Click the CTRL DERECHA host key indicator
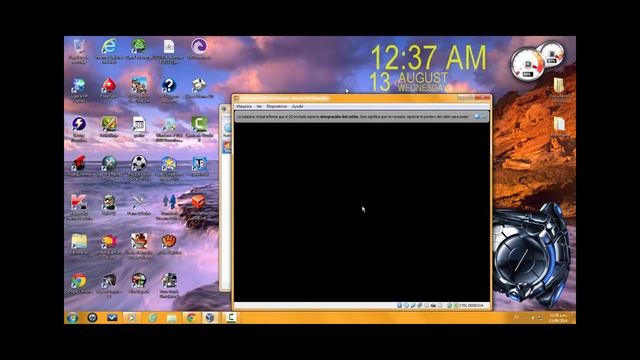Viewport: 640px width, 360px height. click(472, 305)
